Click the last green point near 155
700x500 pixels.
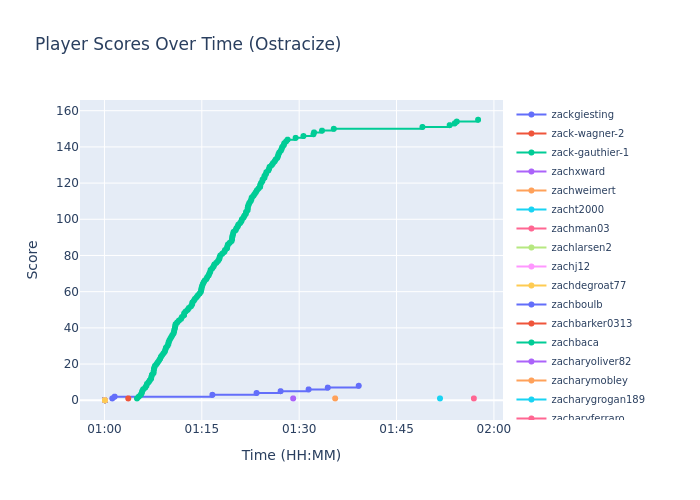point(477,120)
